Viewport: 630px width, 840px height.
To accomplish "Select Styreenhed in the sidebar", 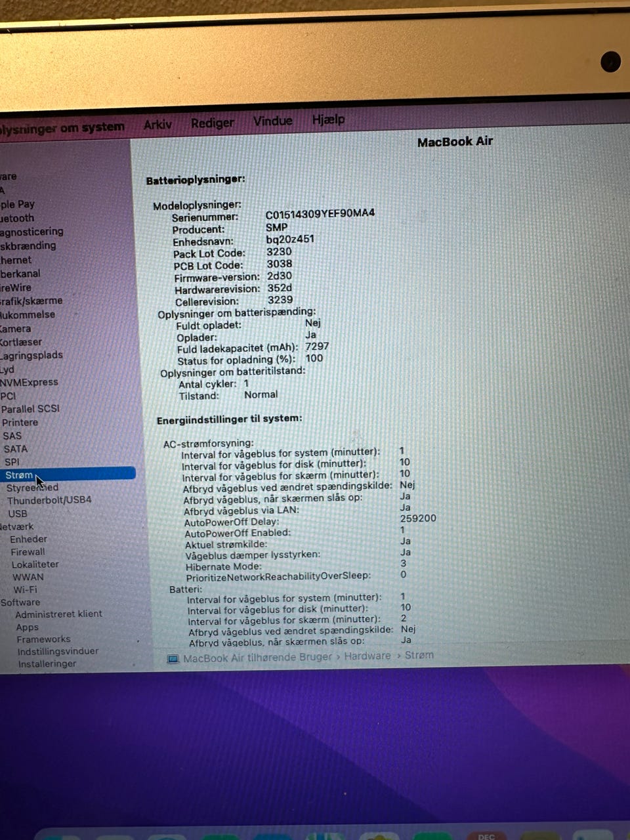I will pos(32,488).
